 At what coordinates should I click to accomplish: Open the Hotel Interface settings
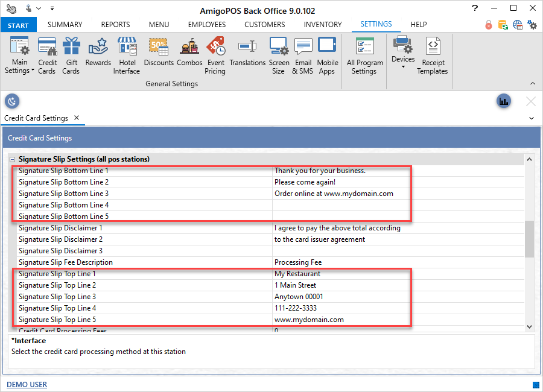[127, 55]
